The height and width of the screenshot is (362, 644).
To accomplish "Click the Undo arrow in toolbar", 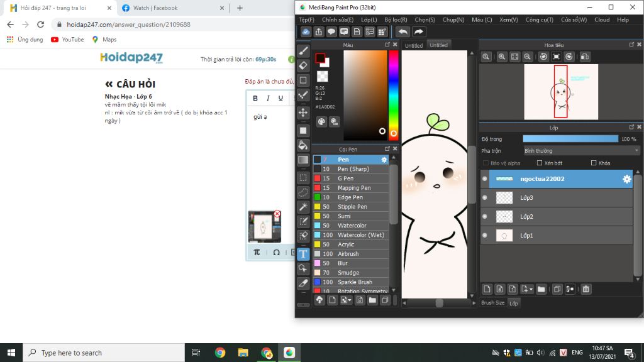I will point(403,31).
